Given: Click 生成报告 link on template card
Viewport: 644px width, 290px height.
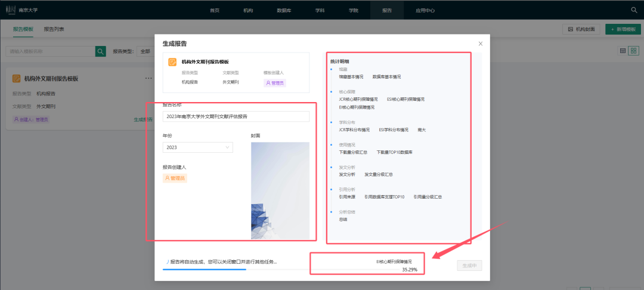Looking at the screenshot, I should [x=143, y=119].
